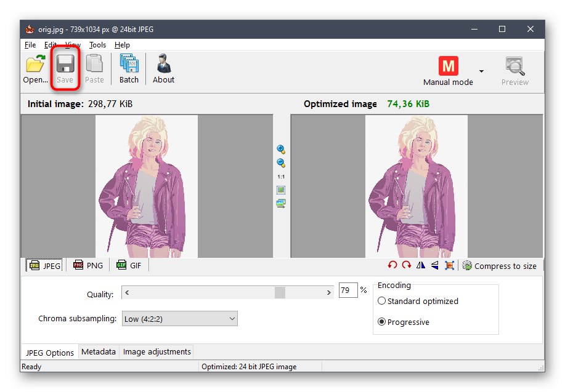Open the Tools menu
The height and width of the screenshot is (392, 565).
point(97,45)
